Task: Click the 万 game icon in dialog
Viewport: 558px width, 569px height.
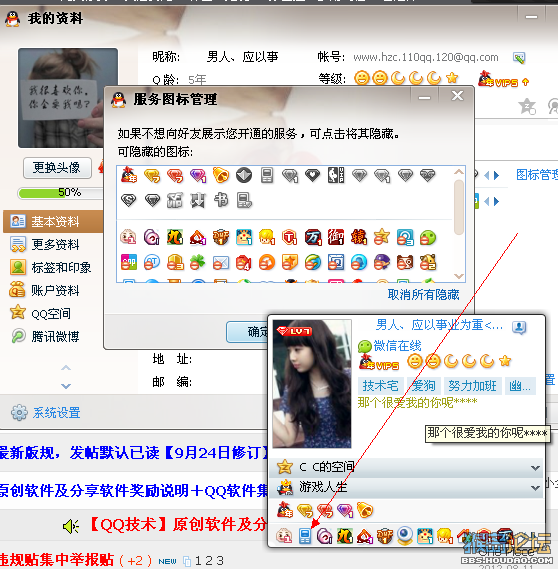Action: point(313,237)
